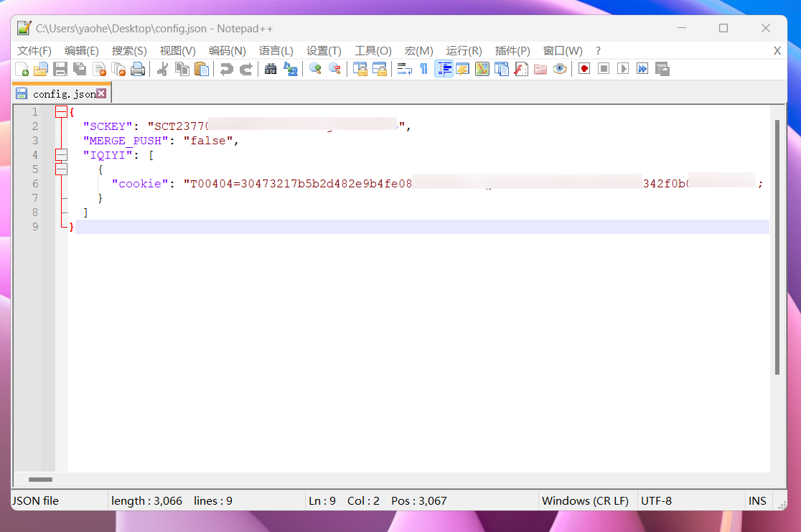
Task: Click the Undo arrow icon
Action: 226,69
